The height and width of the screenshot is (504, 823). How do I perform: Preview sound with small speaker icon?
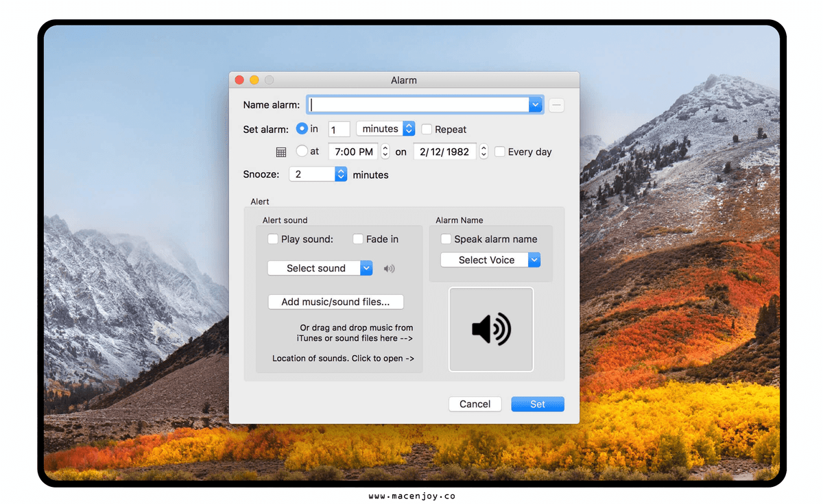389,268
